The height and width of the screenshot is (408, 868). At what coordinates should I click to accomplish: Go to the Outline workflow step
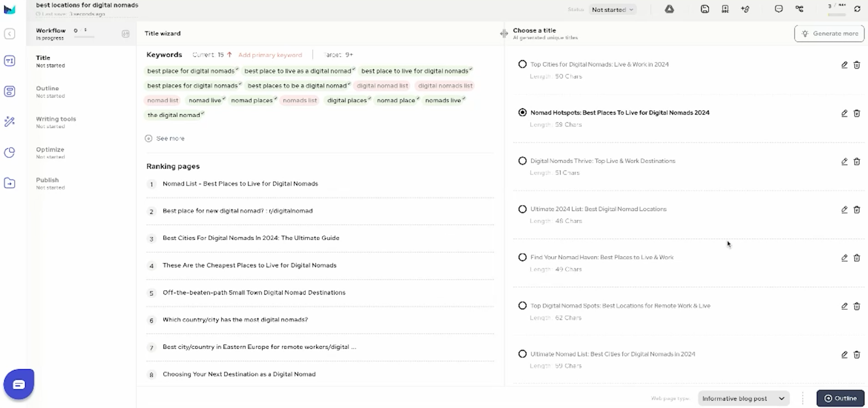tap(48, 91)
